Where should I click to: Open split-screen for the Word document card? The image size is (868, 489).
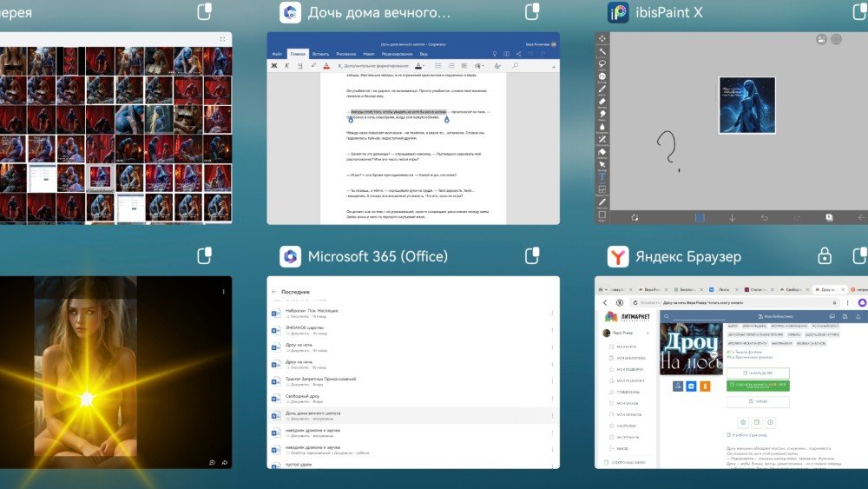(x=532, y=12)
